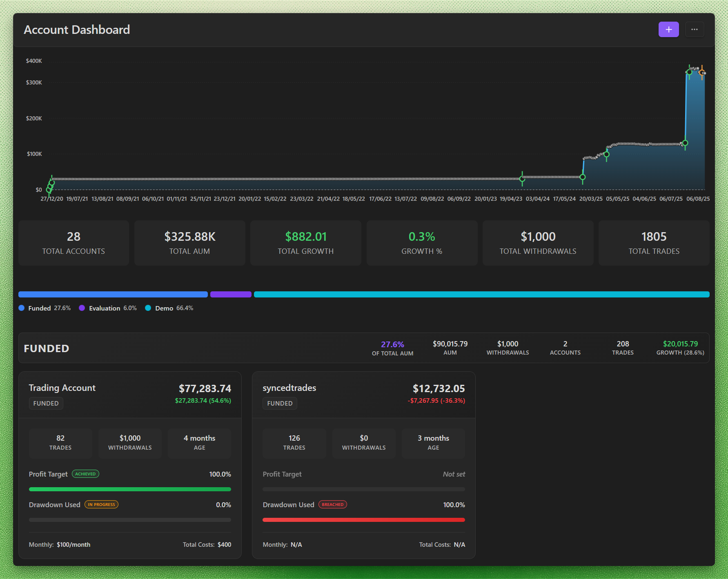Click the purple plus add account button
This screenshot has height=579, width=728.
(x=668, y=29)
